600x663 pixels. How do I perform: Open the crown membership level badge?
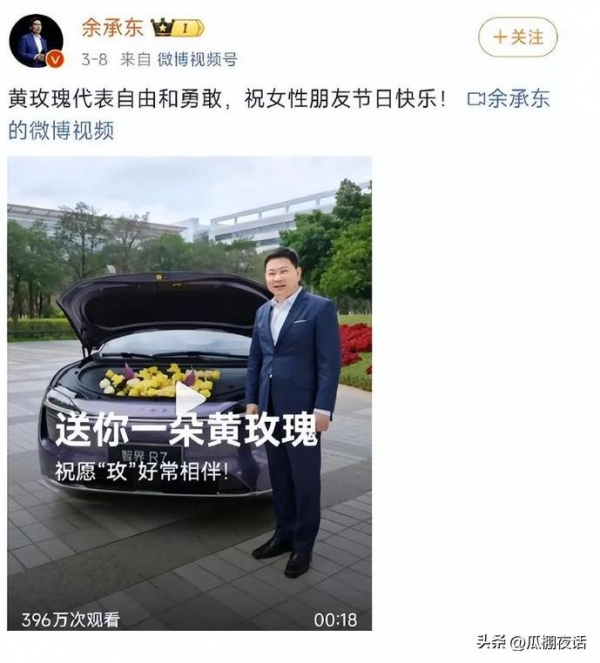(x=178, y=28)
